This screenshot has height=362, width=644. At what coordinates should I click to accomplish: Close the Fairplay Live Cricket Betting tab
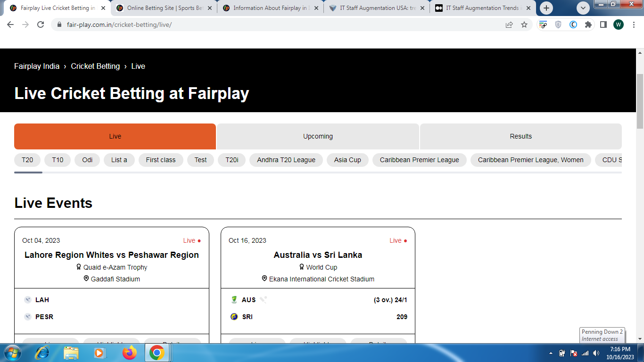[103, 8]
